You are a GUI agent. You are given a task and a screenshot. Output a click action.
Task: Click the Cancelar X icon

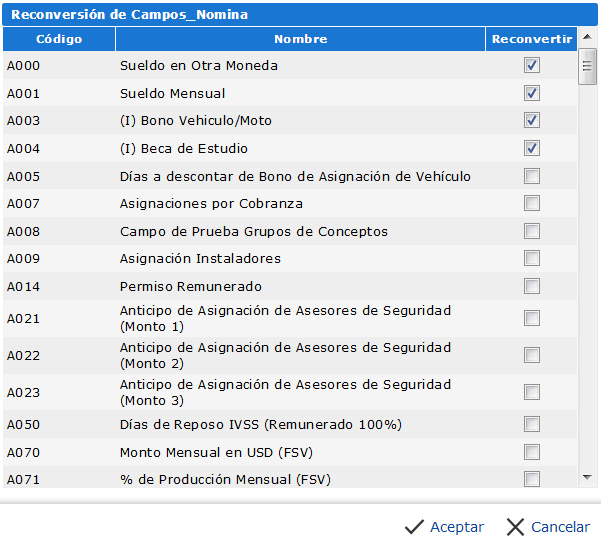click(515, 527)
